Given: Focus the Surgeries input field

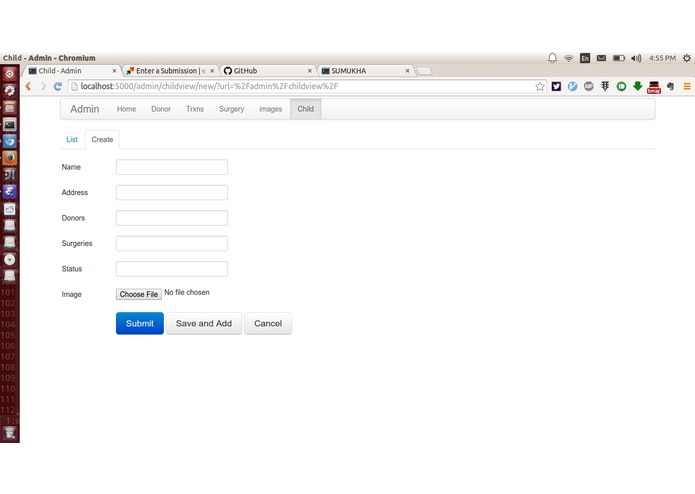Looking at the screenshot, I should click(x=172, y=243).
